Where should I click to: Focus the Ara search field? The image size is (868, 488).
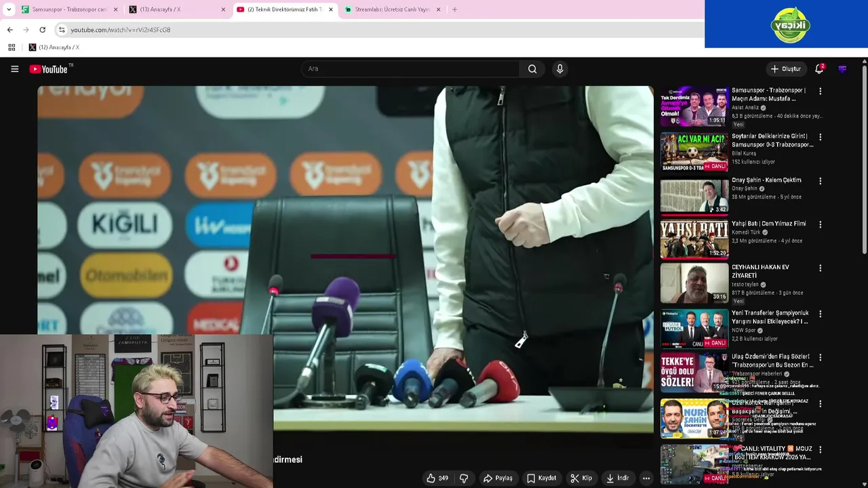[411, 68]
